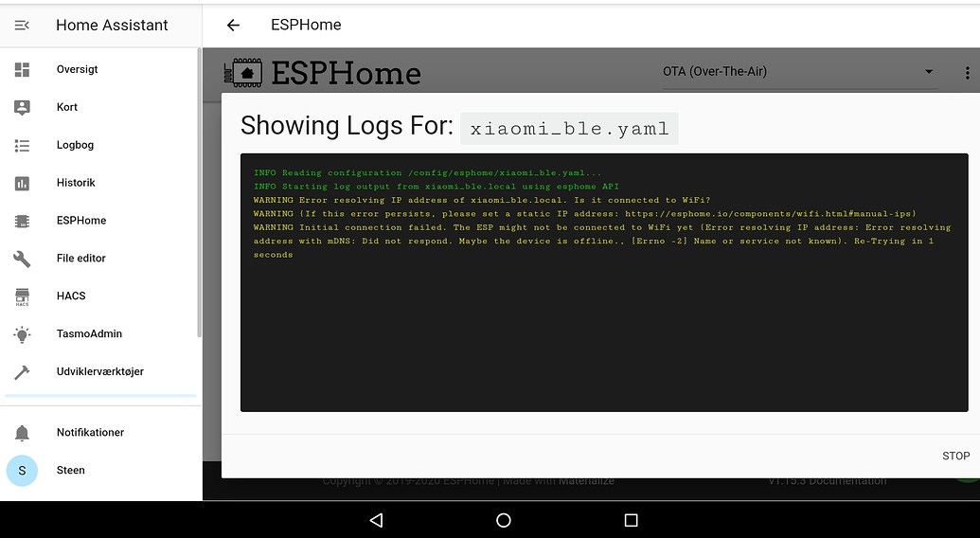Click the warning 'Error resolving IP address of xiaomi_ble.local'
The width and height of the screenshot is (980, 538).
[x=482, y=201]
